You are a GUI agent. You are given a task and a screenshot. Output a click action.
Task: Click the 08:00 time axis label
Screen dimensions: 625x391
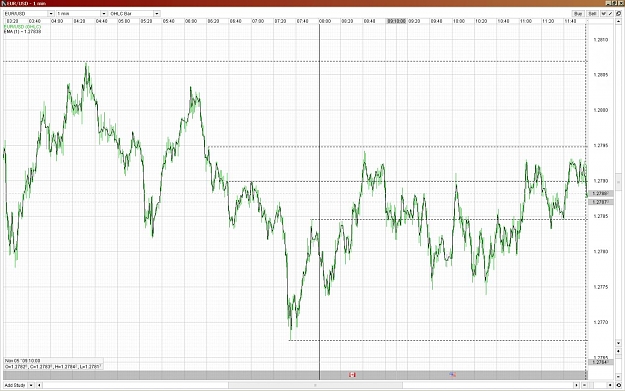click(x=325, y=21)
